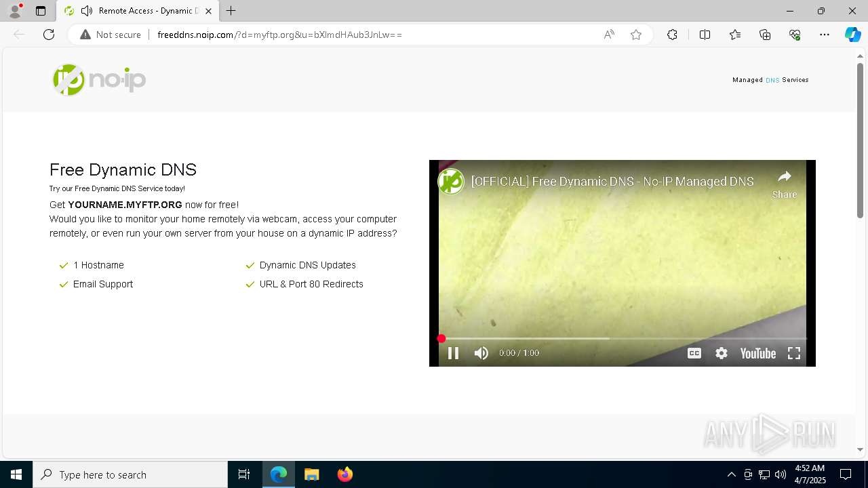Mute the tab using speaker icon

coord(86,11)
